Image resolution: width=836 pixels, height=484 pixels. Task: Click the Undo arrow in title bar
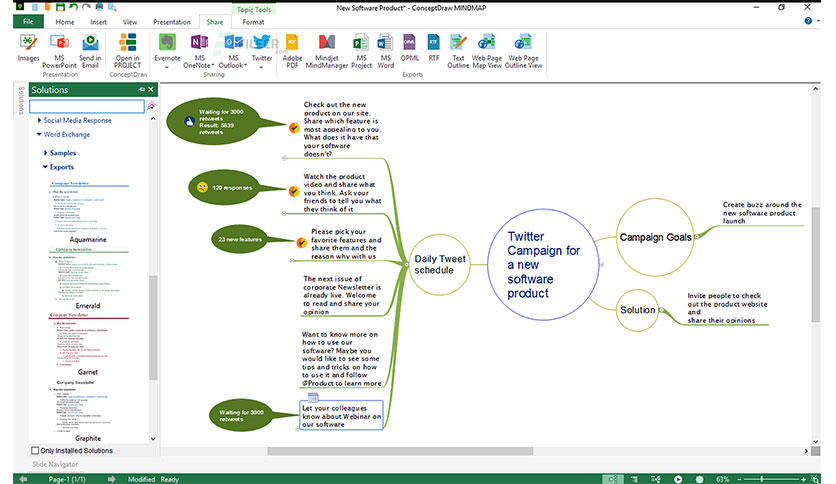(73, 7)
